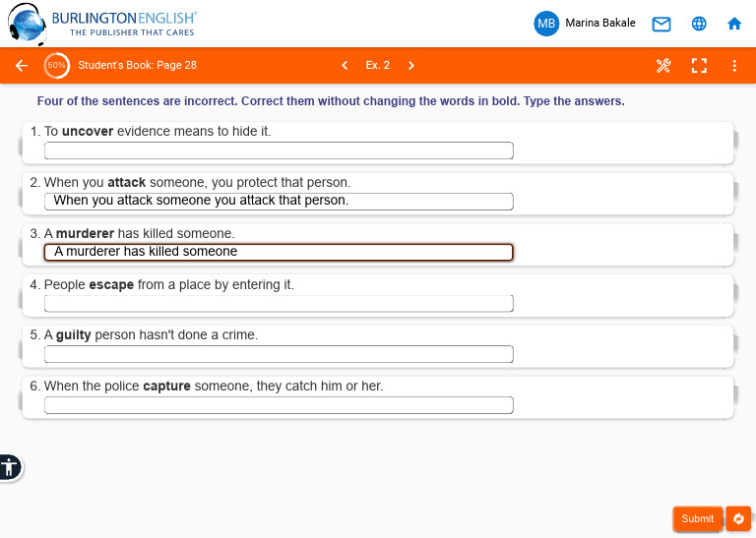This screenshot has width=756, height=538.
Task: Open the accessibility widget icon
Action: pos(10,467)
